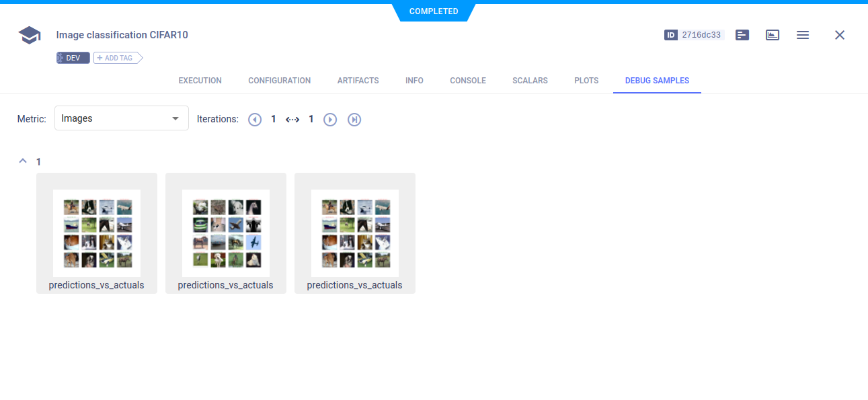Open the image results view icon
The width and height of the screenshot is (868, 400).
pyautogui.click(x=773, y=35)
